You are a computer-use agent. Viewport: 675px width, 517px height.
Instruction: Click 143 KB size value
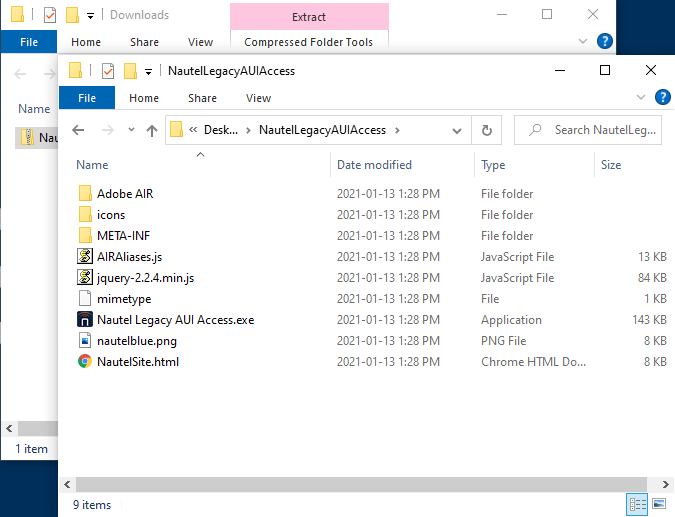click(649, 320)
